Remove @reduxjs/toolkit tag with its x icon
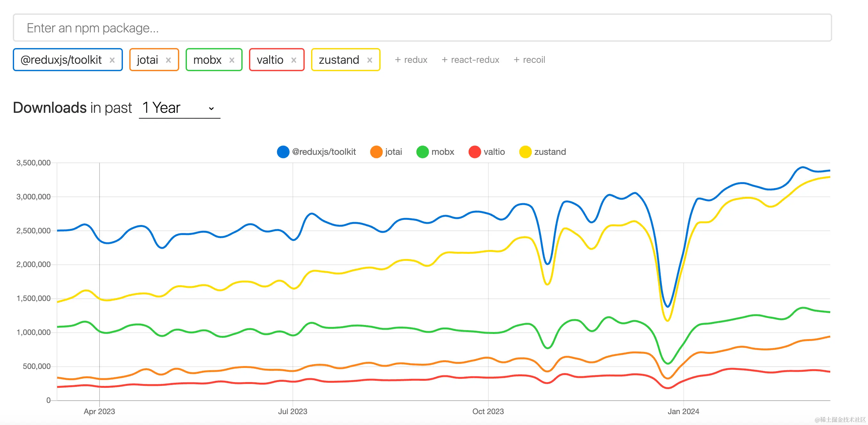 click(112, 60)
